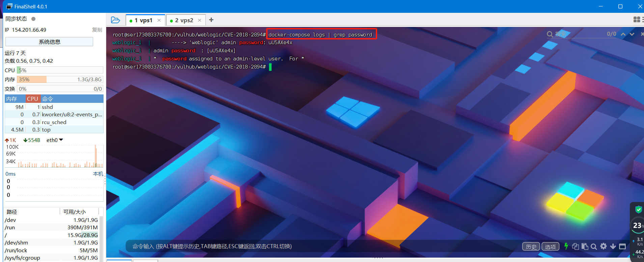The height and width of the screenshot is (262, 644).
Task: Open the eth0 network interface dropdown
Action: coord(55,140)
